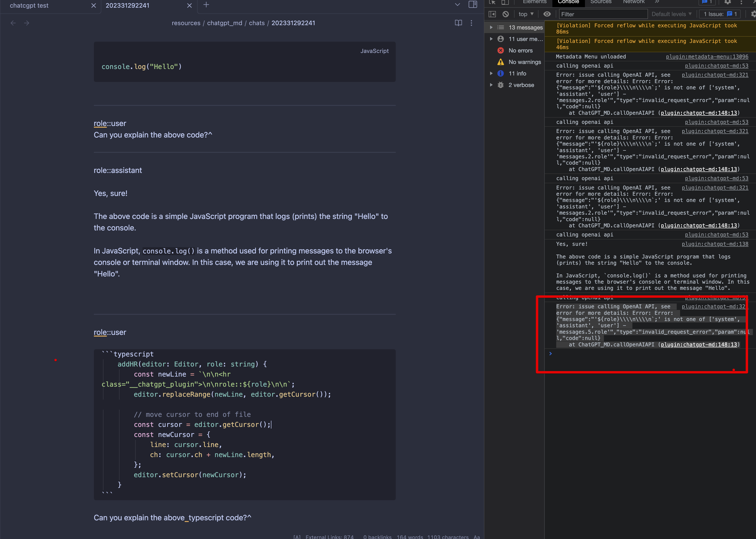756x539 pixels.
Task: Open the top context dropdown
Action: click(526, 14)
